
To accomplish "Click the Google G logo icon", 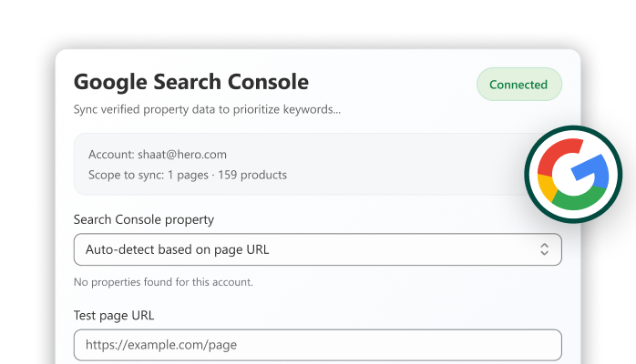I will 573,174.
